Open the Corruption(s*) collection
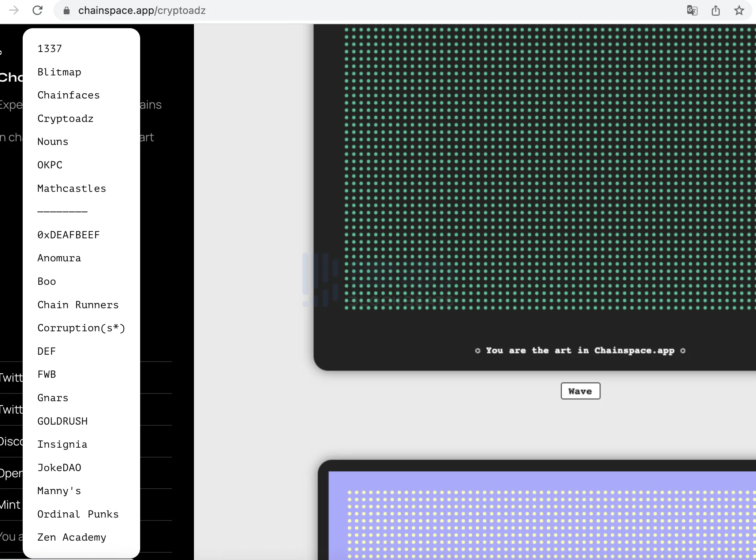Screen dimensions: 756x560 [x=81, y=328]
